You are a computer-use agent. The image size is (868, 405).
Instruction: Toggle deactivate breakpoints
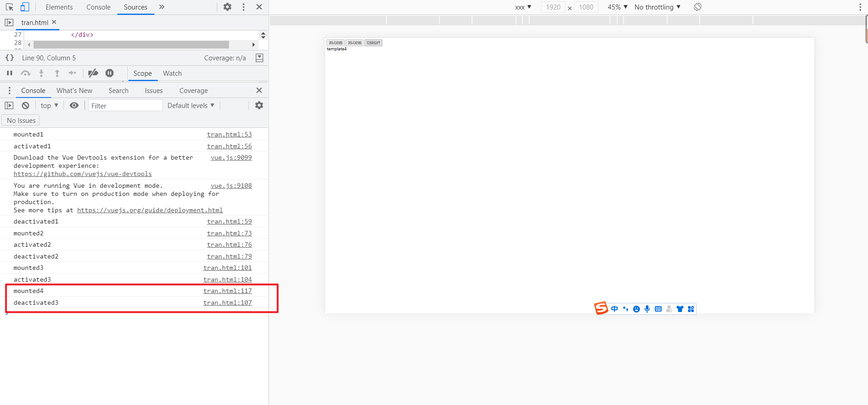pyautogui.click(x=93, y=73)
